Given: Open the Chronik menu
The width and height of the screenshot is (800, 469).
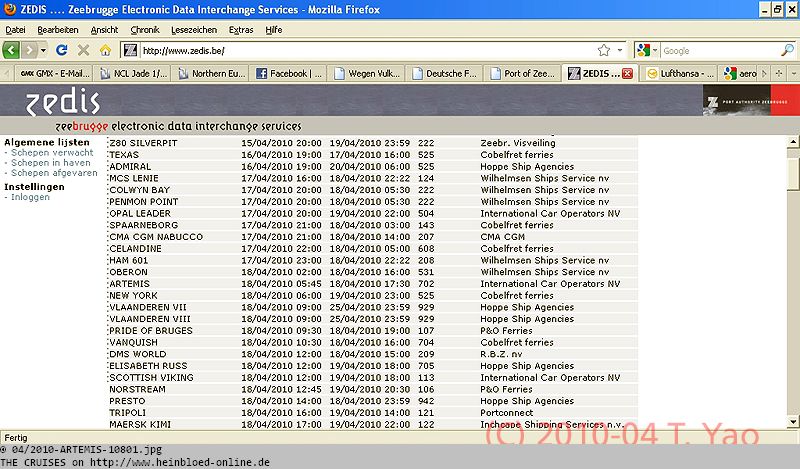Looking at the screenshot, I should pos(145,30).
